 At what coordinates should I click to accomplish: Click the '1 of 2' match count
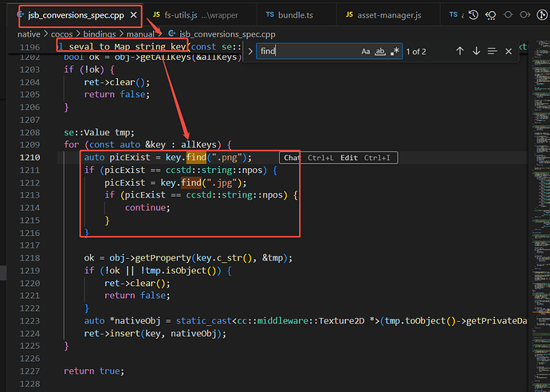[x=416, y=52]
